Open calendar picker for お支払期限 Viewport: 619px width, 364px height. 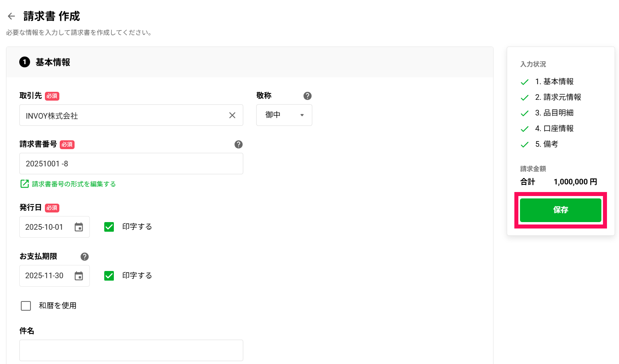pyautogui.click(x=79, y=276)
